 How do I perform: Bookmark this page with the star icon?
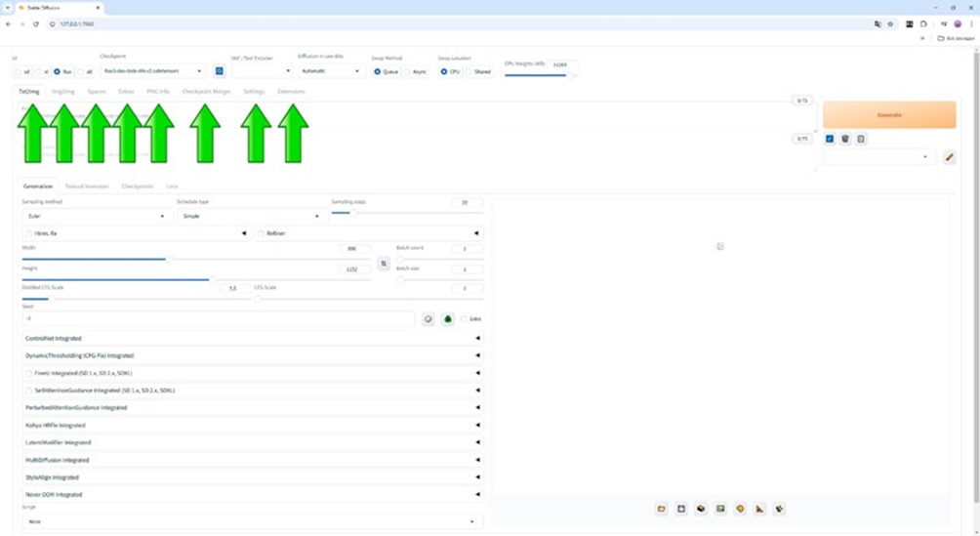coord(890,23)
